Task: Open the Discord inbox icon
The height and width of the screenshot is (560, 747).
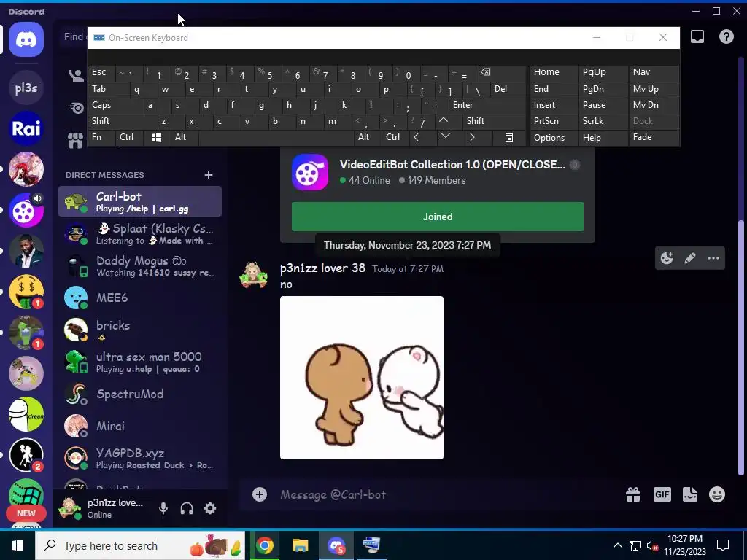Action: pyautogui.click(x=697, y=36)
